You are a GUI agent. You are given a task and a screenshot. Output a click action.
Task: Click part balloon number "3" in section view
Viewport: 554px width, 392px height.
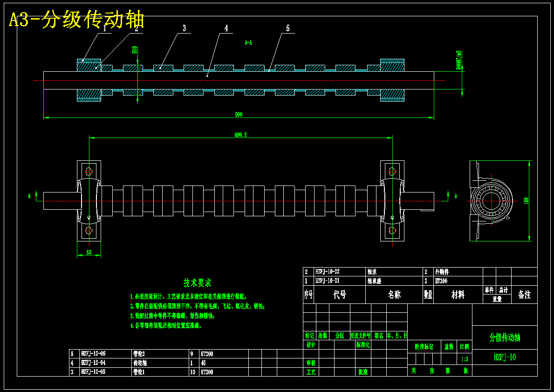click(x=184, y=28)
